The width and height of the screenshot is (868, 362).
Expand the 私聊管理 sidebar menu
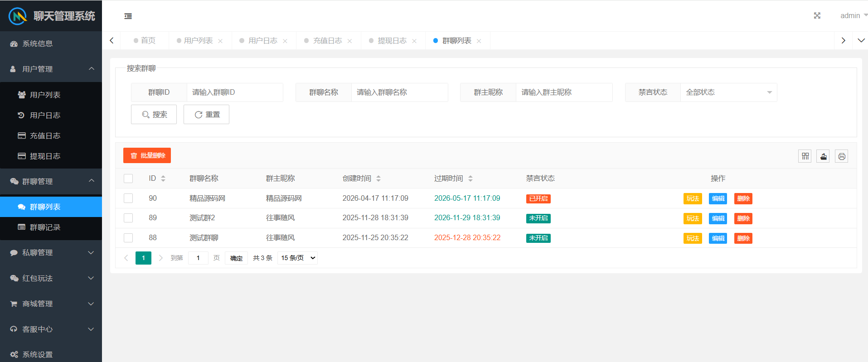point(51,253)
